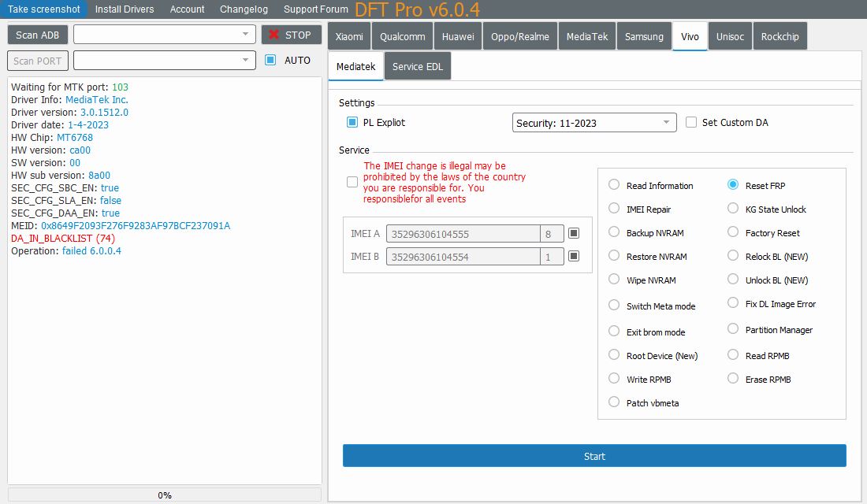Switch to the Rockchip tab

click(780, 36)
